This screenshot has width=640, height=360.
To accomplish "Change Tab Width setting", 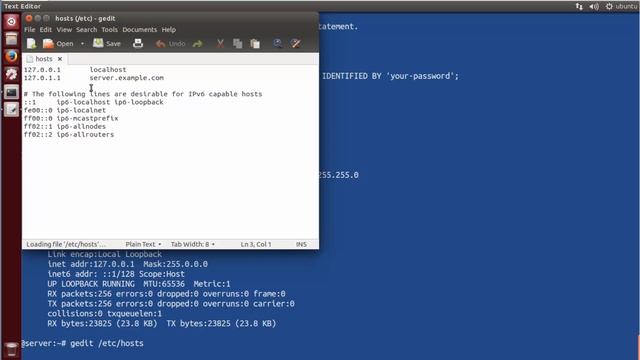I will 193,244.
